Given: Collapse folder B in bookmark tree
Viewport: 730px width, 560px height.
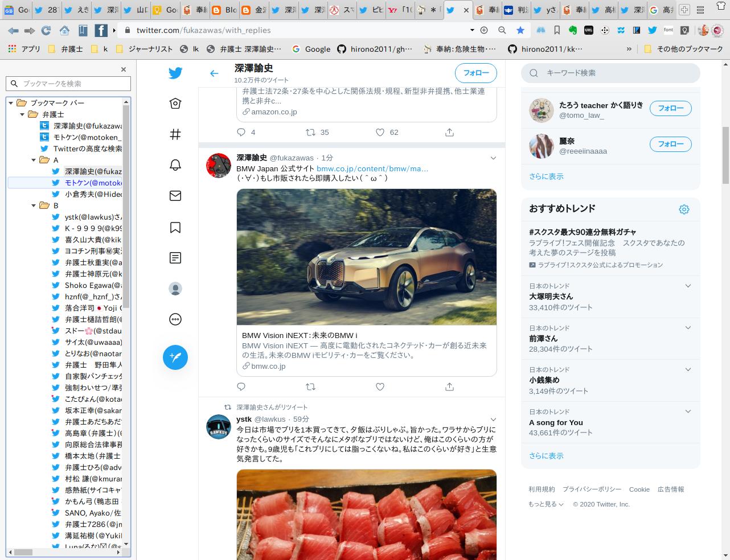Looking at the screenshot, I should 34,205.
